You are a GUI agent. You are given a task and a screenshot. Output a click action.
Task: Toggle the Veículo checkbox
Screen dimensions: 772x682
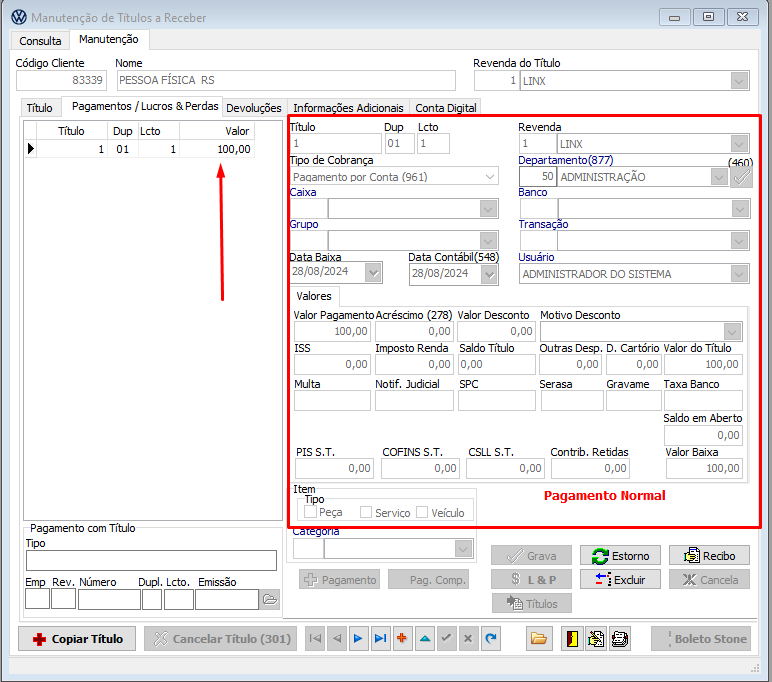click(422, 512)
